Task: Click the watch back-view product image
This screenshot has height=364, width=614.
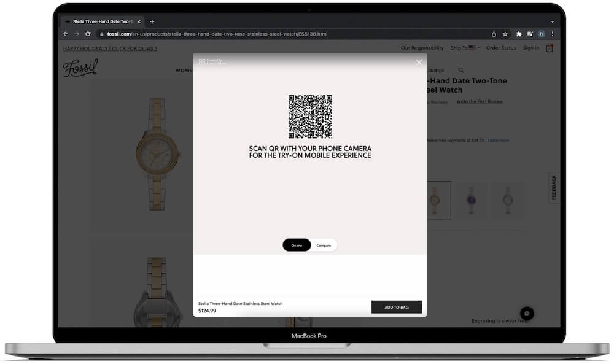Action: click(157, 292)
